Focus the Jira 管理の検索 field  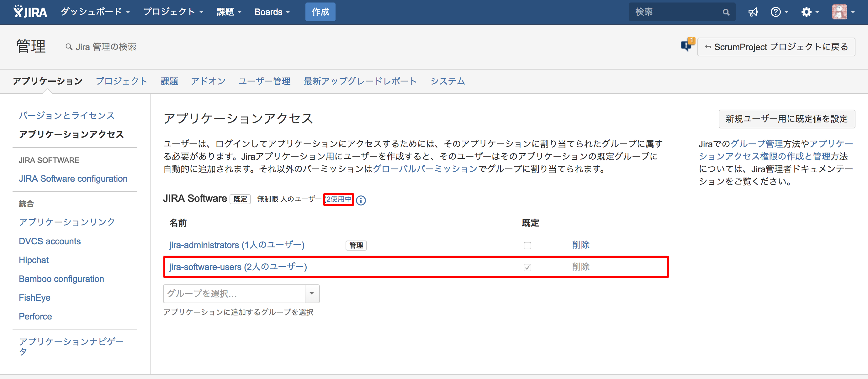(106, 47)
